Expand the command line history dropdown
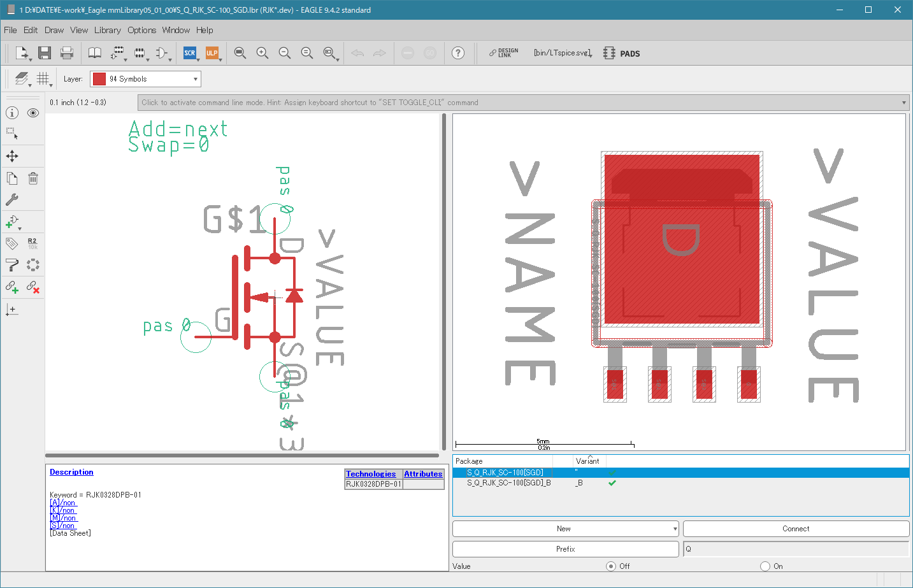 tap(903, 103)
